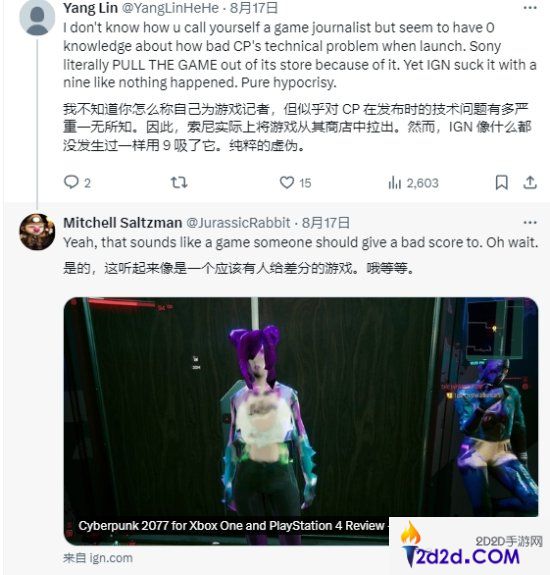View analytics showing 2,603 views
Image resolution: width=550 pixels, height=575 pixels.
(x=413, y=183)
